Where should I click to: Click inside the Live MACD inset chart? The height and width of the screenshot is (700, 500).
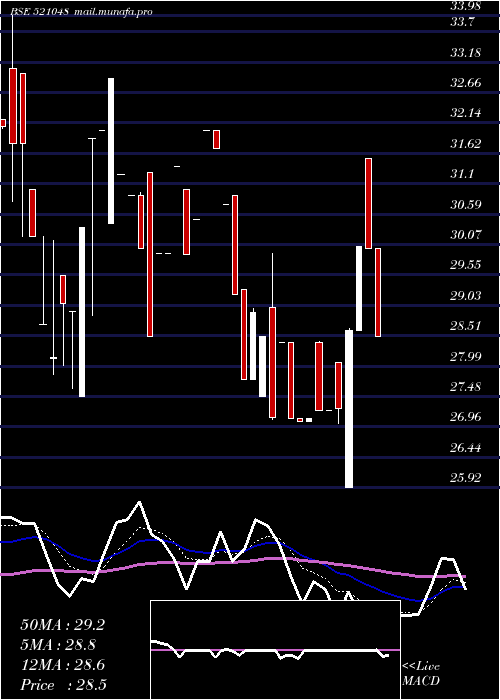tap(275, 650)
